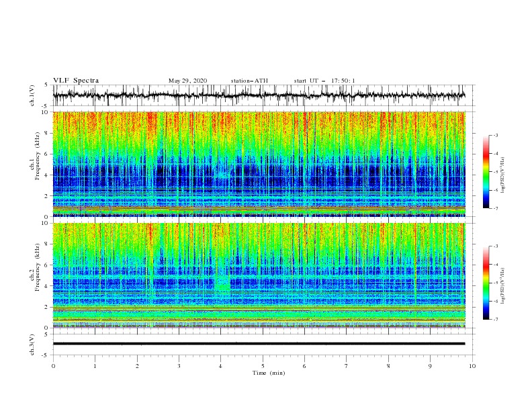Click the "2" kHz tick of ch.2 spectrogram
Image resolution: width=532 pixels, height=411 pixels.
tap(48, 307)
